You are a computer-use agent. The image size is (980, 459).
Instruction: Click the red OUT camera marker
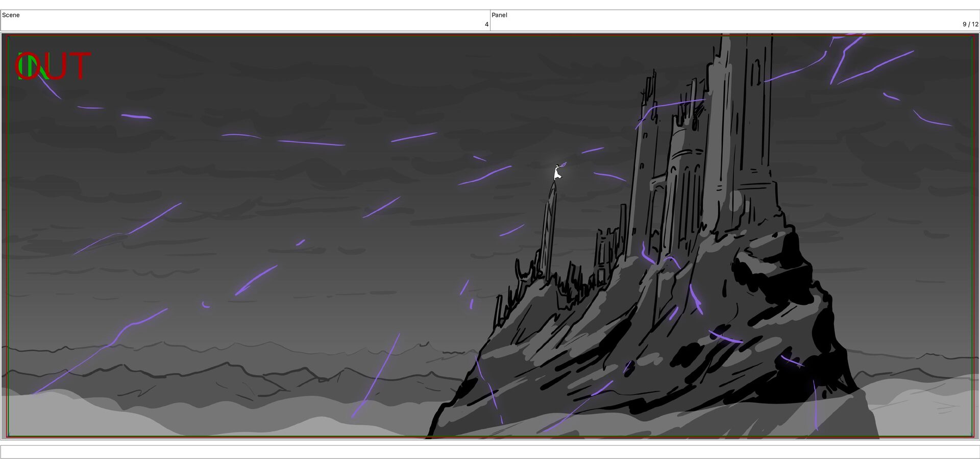coord(53,66)
